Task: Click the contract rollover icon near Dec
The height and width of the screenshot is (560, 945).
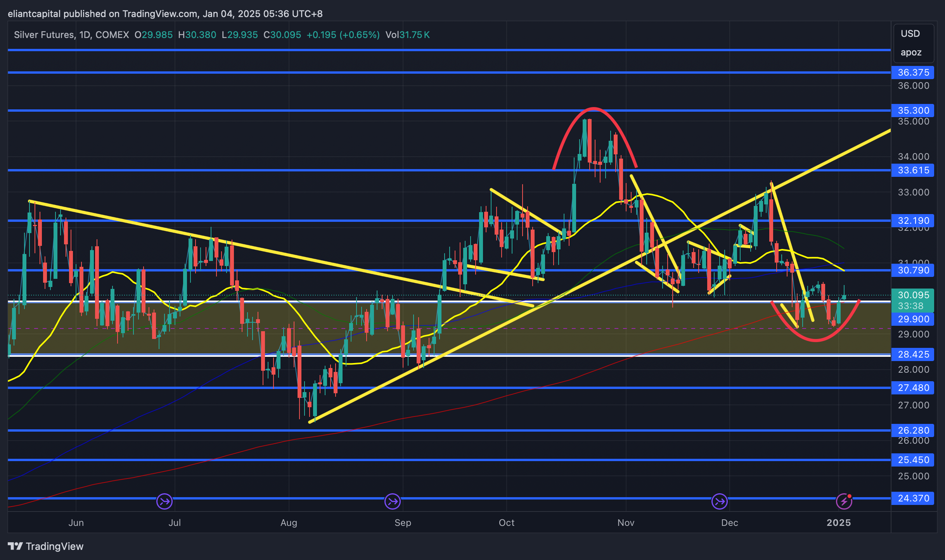Action: (720, 501)
